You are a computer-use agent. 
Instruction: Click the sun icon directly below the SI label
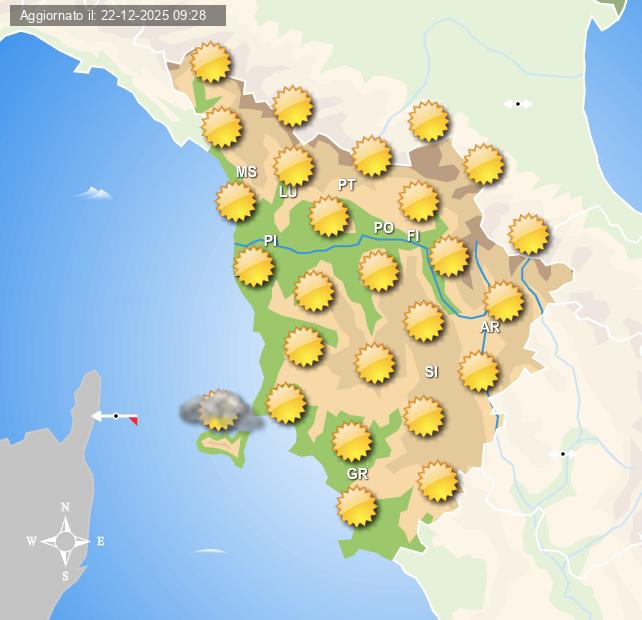coord(423,416)
